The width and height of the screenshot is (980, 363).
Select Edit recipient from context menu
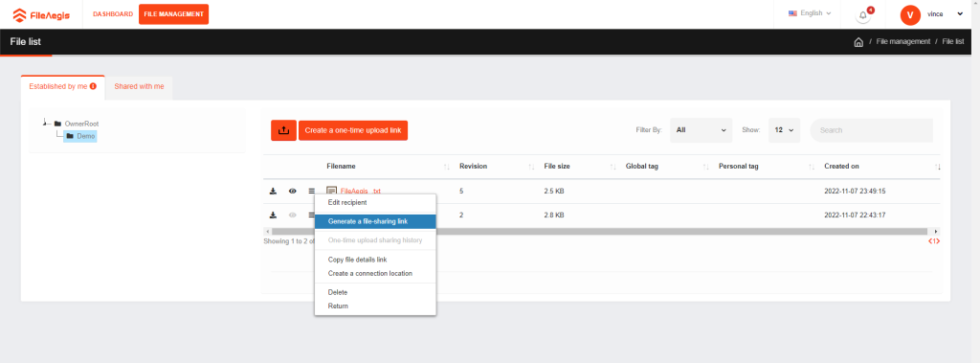tap(347, 202)
